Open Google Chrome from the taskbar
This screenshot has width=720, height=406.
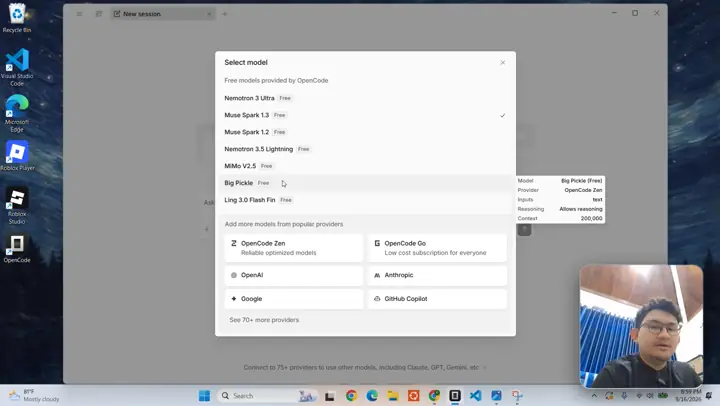[351, 396]
